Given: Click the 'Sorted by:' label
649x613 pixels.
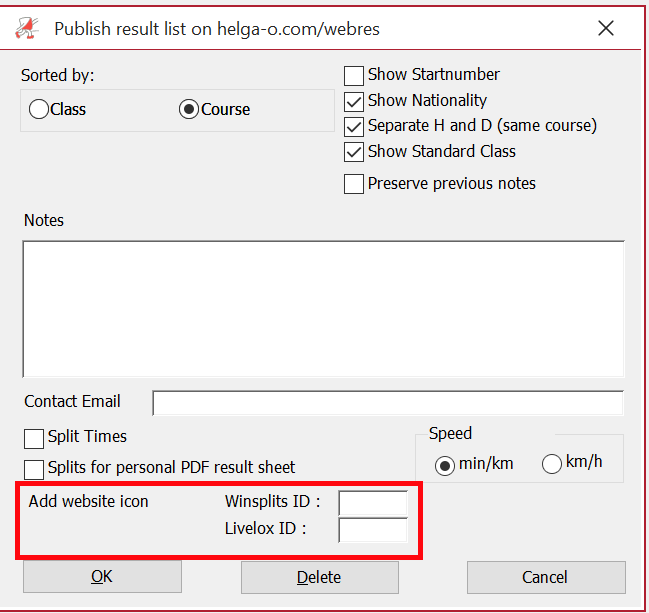Looking at the screenshot, I should click(58, 76).
